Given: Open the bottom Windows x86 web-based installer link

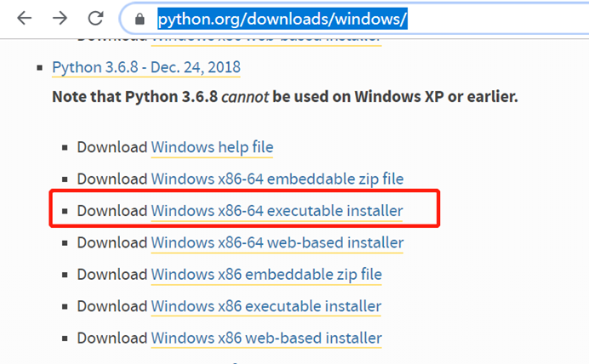Looking at the screenshot, I should coord(266,338).
